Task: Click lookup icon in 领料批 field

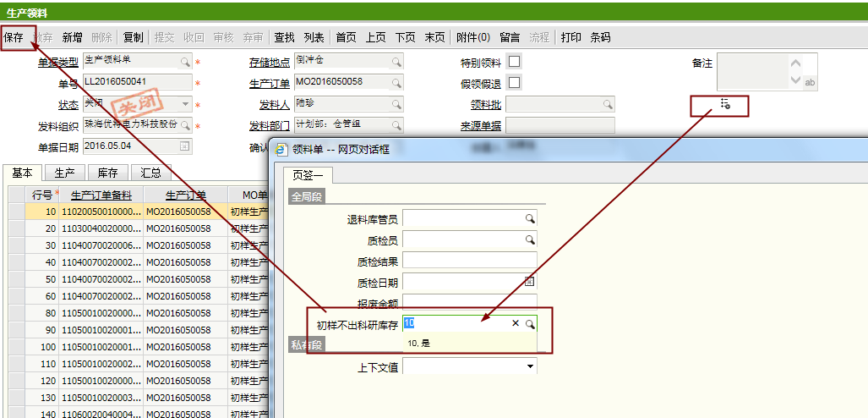Action: click(x=607, y=104)
